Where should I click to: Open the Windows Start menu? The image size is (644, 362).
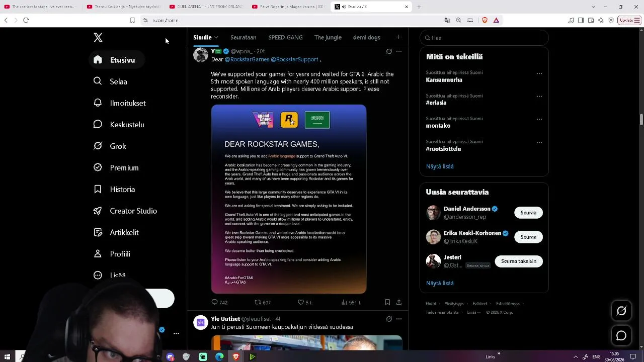click(x=7, y=356)
